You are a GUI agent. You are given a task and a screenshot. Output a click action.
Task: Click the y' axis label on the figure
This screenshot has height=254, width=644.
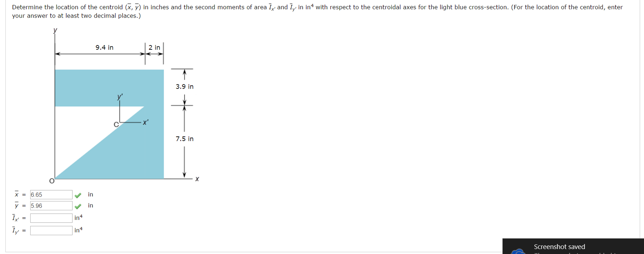pyautogui.click(x=119, y=97)
